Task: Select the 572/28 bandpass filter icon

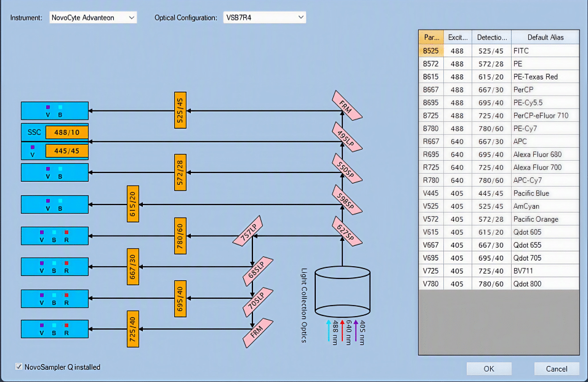Action: point(180,173)
